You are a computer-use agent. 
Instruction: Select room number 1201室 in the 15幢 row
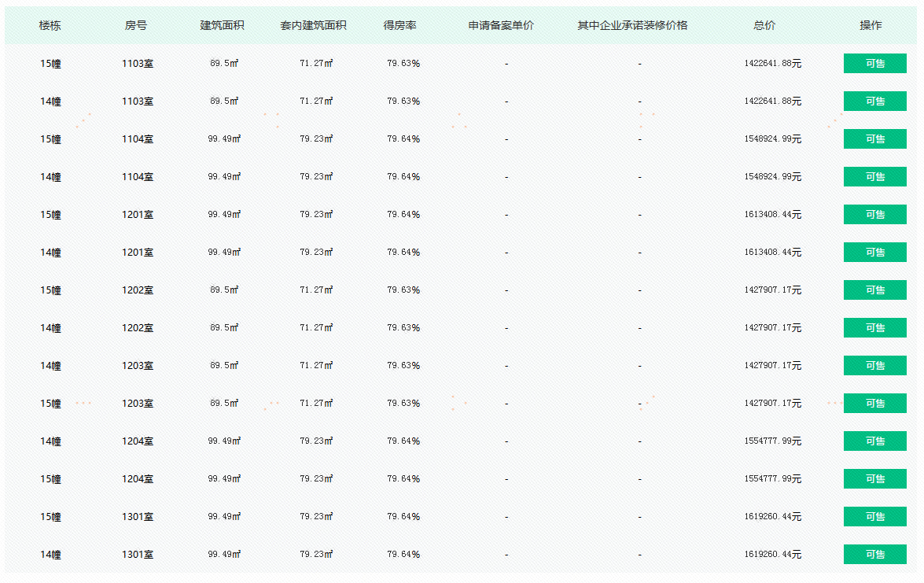pyautogui.click(x=138, y=215)
